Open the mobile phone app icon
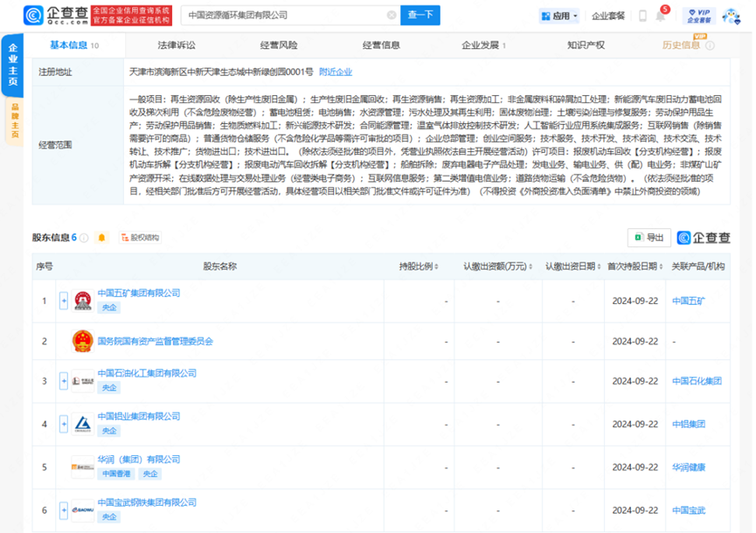Image resolution: width=756 pixels, height=533 pixels. (x=642, y=16)
